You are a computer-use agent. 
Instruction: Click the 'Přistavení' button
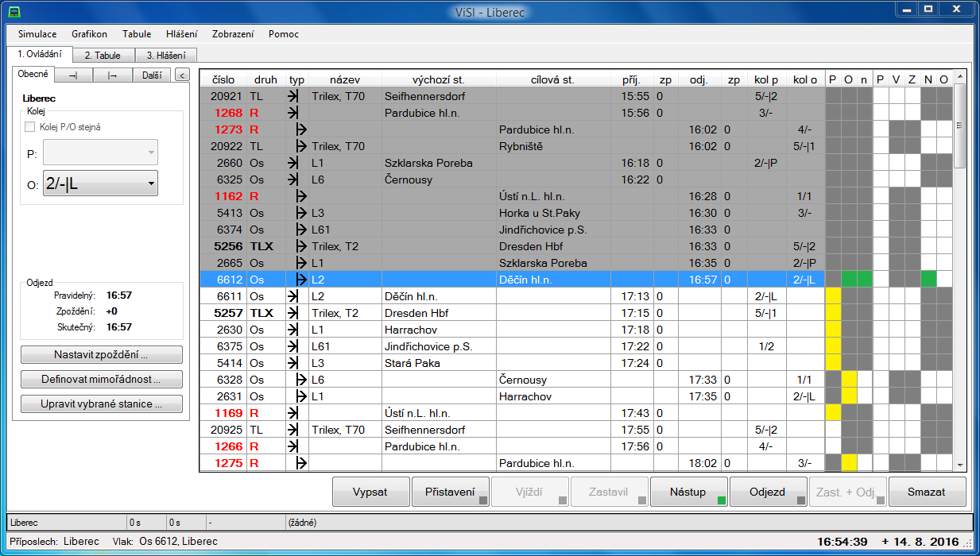point(450,492)
